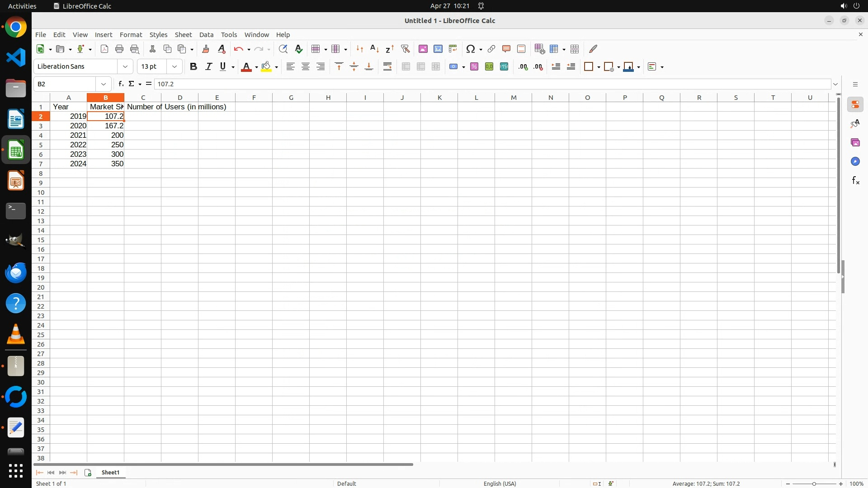868x488 pixels.
Task: Toggle bold formatting
Action: 193,67
